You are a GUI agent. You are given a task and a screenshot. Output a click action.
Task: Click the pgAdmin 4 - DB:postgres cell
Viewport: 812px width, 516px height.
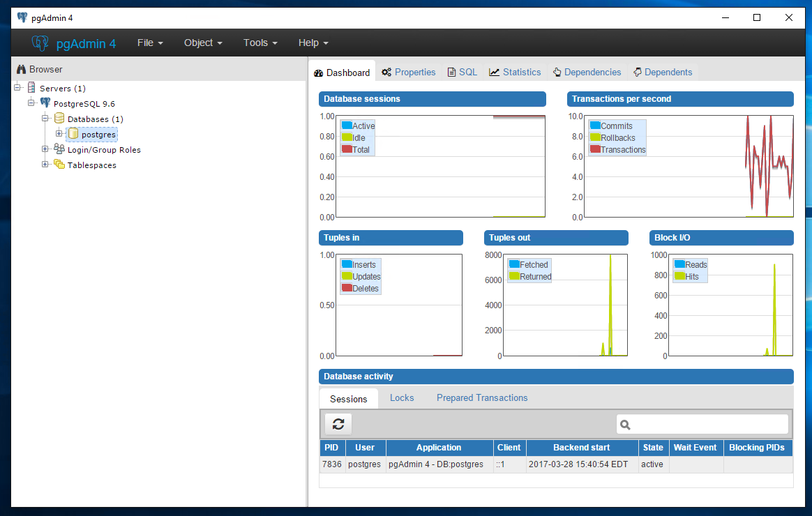pyautogui.click(x=439, y=464)
